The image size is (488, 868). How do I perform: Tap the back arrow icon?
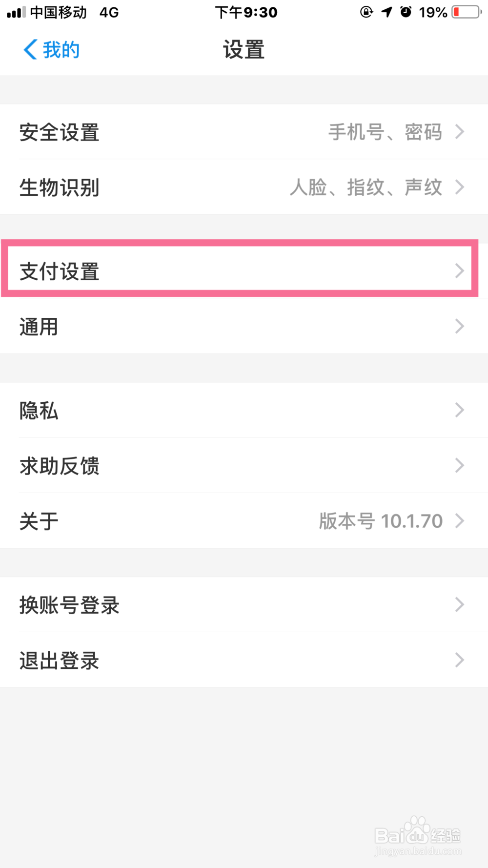pos(30,49)
